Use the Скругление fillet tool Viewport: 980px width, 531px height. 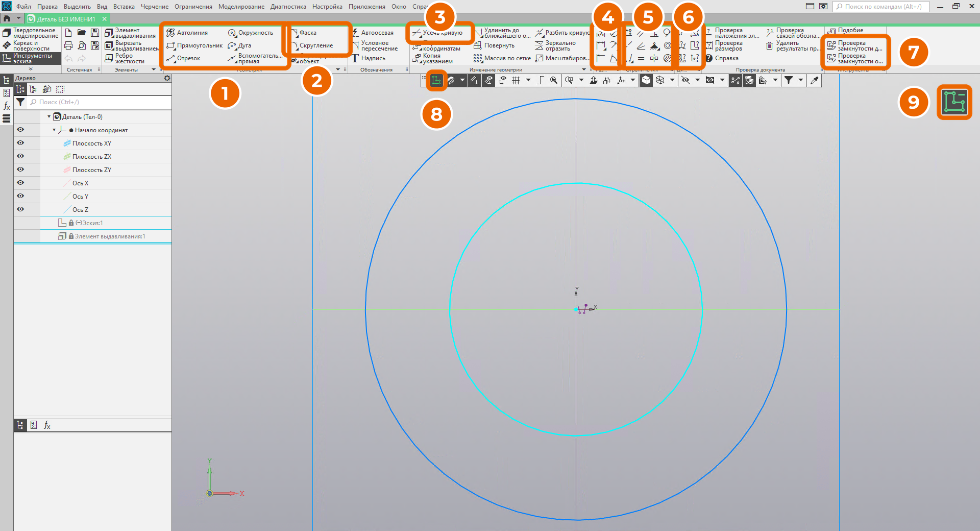click(x=312, y=45)
